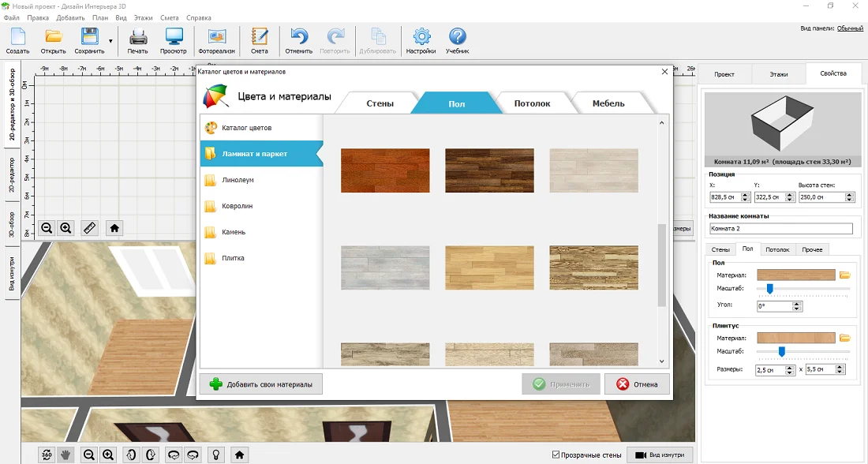The image size is (868, 464).
Task: Click the floor Масштаб slider handle
Action: click(x=769, y=290)
